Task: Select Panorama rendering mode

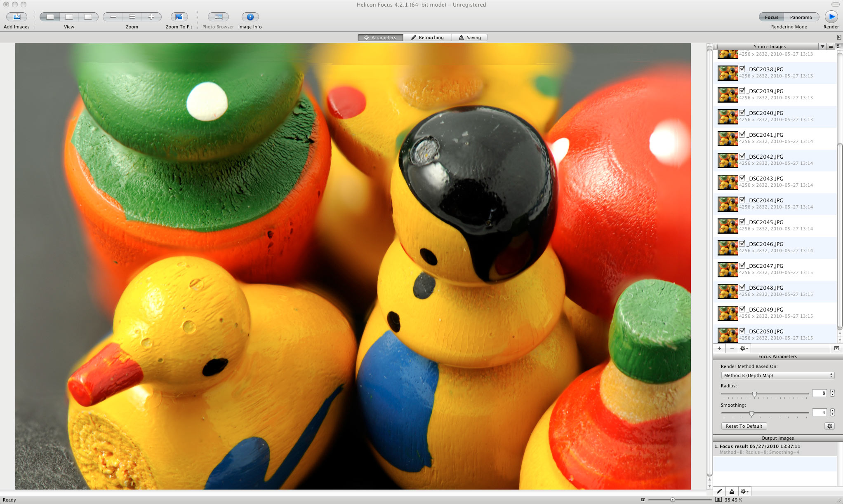Action: (801, 17)
